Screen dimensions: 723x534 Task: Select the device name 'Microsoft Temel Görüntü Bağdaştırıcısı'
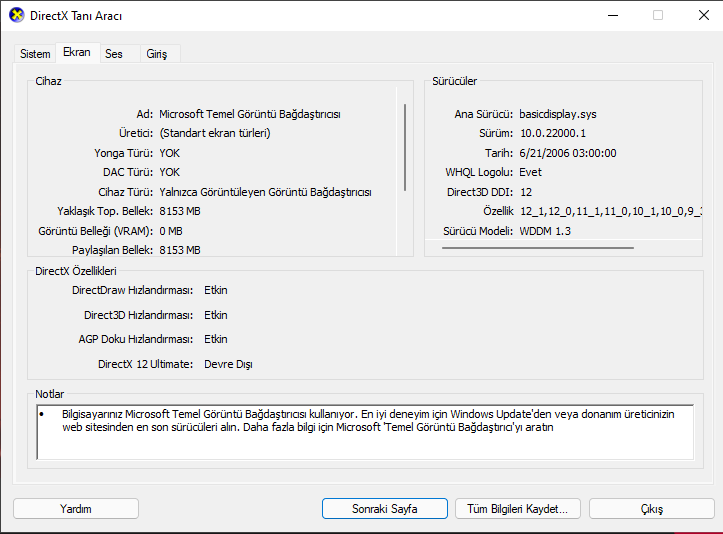click(250, 114)
